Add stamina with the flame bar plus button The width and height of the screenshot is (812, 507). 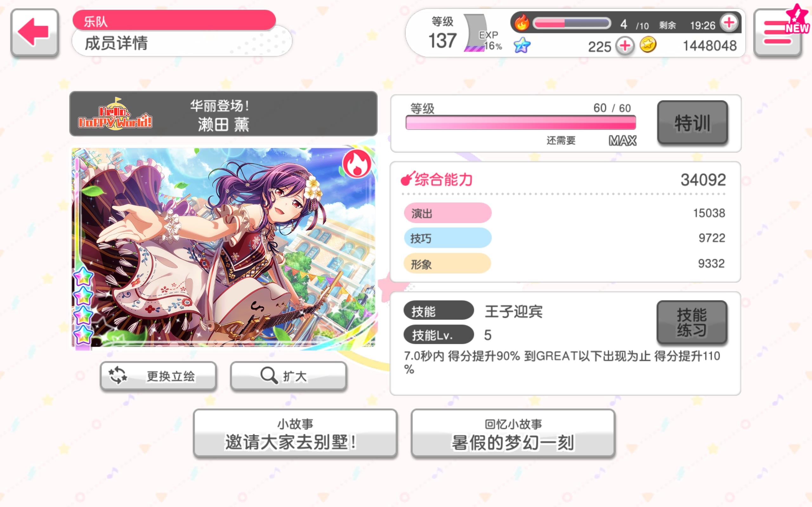click(729, 23)
